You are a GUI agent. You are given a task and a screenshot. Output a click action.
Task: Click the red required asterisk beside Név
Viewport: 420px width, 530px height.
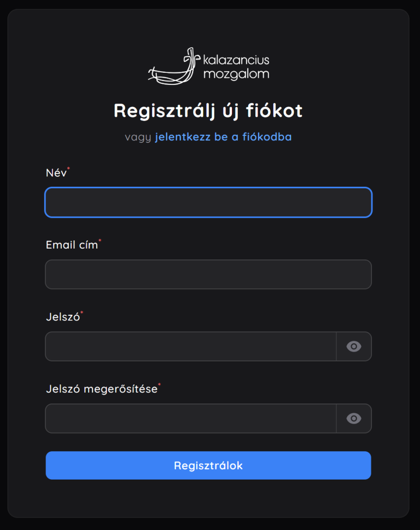[68, 168]
